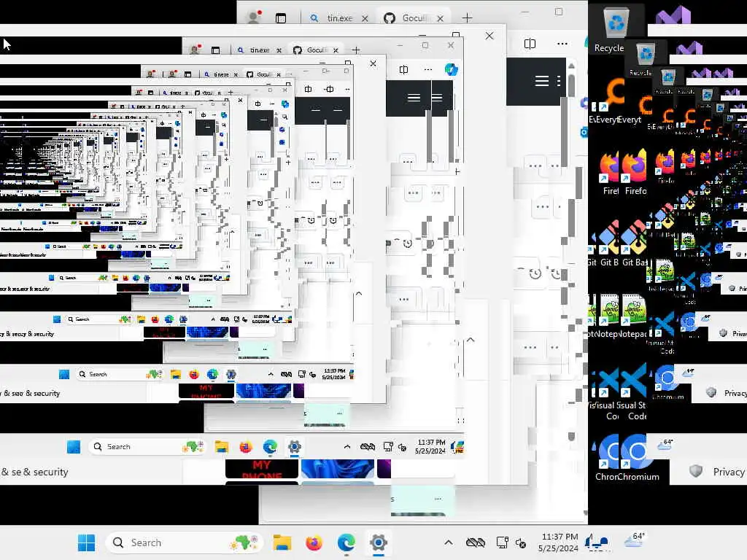The height and width of the screenshot is (560, 747).
Task: Select the Firefox desktop shortcut labeled Firefo
Action: click(635, 172)
